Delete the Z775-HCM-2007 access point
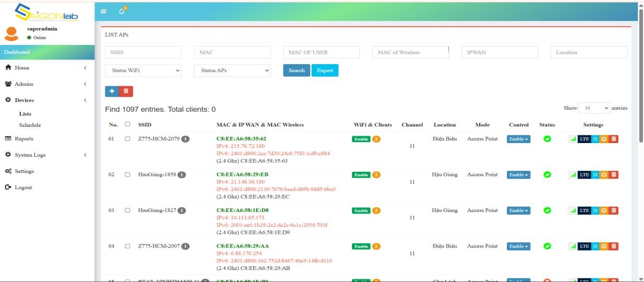This screenshot has width=644, height=282. [613, 246]
